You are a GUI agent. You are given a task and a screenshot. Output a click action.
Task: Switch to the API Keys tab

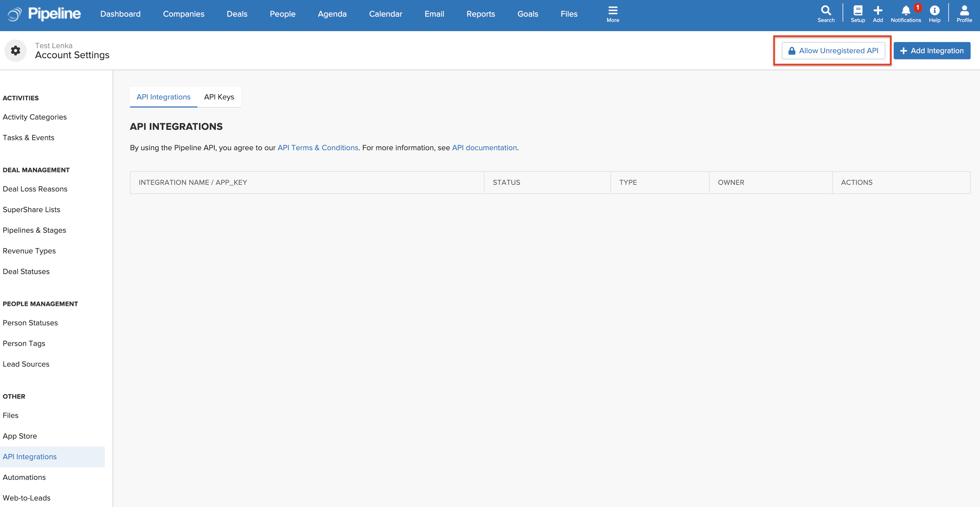219,97
